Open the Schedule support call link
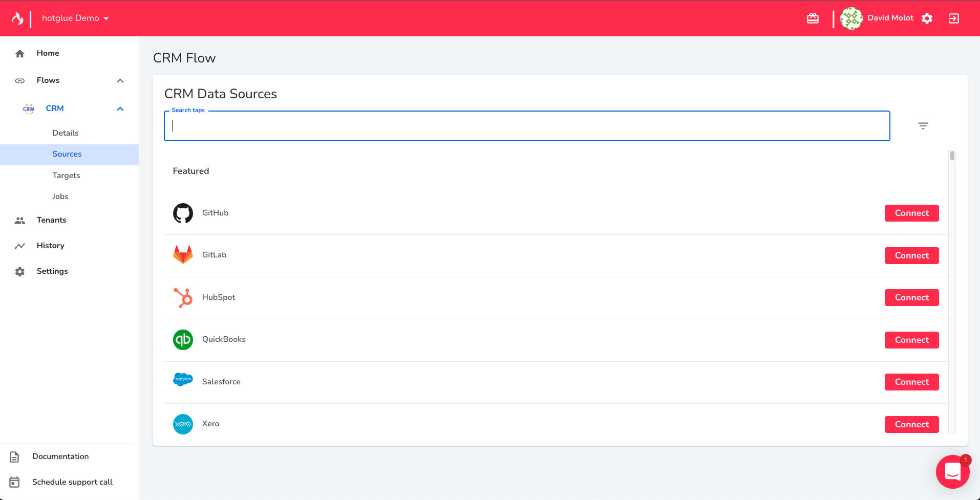This screenshot has width=980, height=500. coord(72,482)
